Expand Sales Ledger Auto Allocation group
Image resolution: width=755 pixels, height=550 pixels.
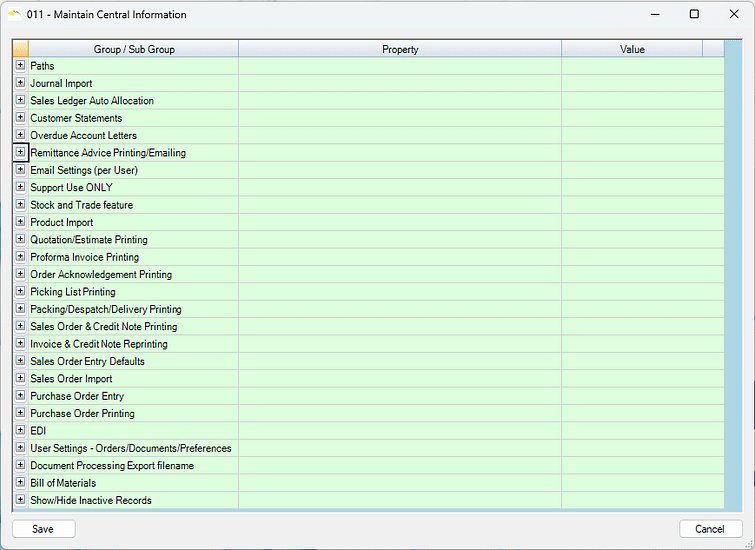point(20,101)
